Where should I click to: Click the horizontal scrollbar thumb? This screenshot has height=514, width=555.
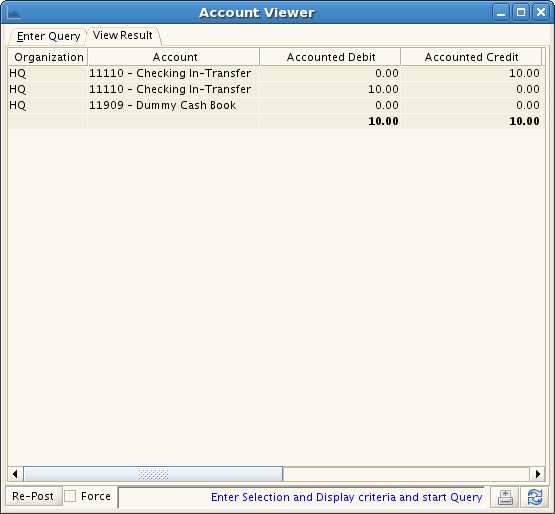(153, 474)
